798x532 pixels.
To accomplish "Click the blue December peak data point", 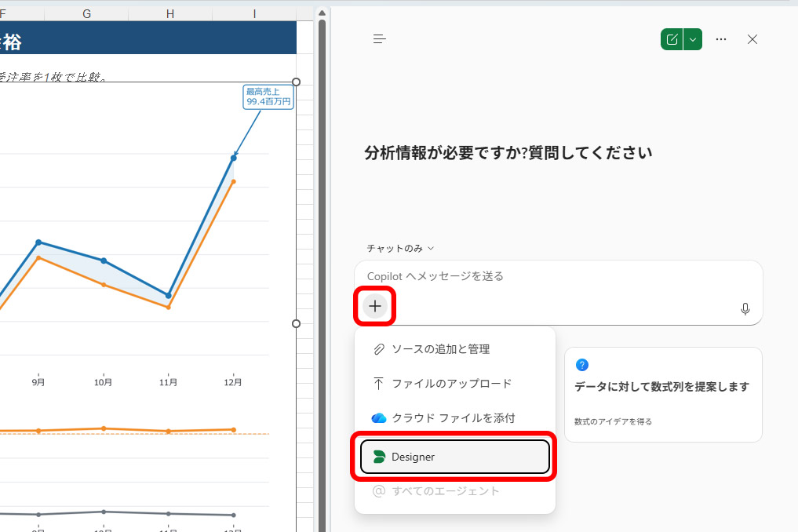I will (x=234, y=159).
